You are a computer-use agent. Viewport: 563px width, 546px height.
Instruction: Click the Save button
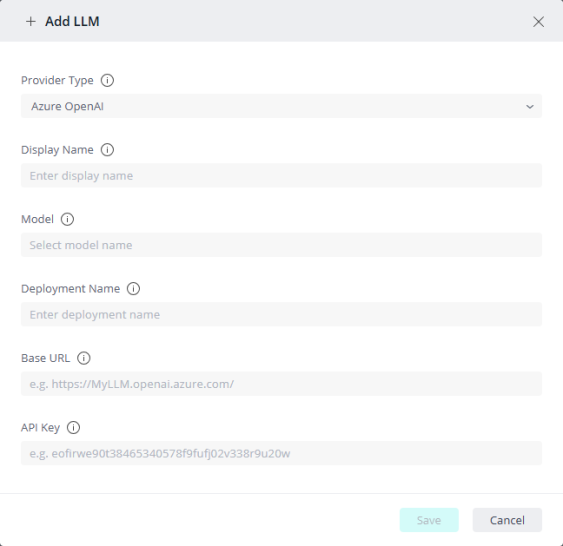tap(429, 520)
